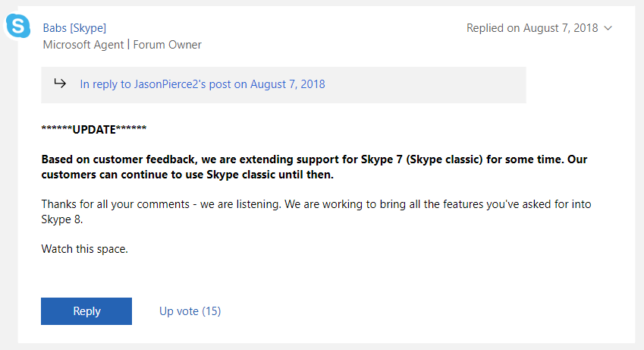
Task: Expand the chevron beside the reply date
Action: 608,28
